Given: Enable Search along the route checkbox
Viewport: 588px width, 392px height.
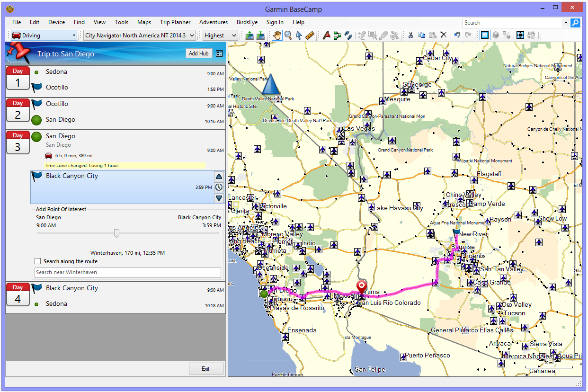Looking at the screenshot, I should click(38, 261).
